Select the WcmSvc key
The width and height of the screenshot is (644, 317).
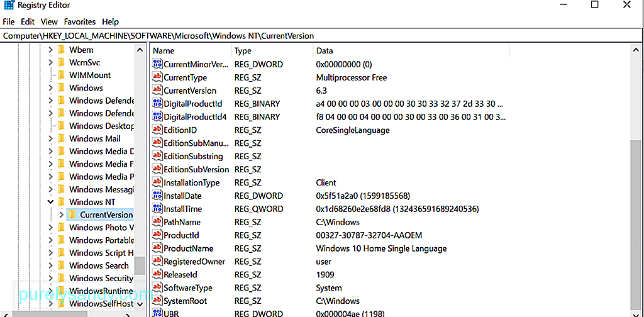pos(85,62)
